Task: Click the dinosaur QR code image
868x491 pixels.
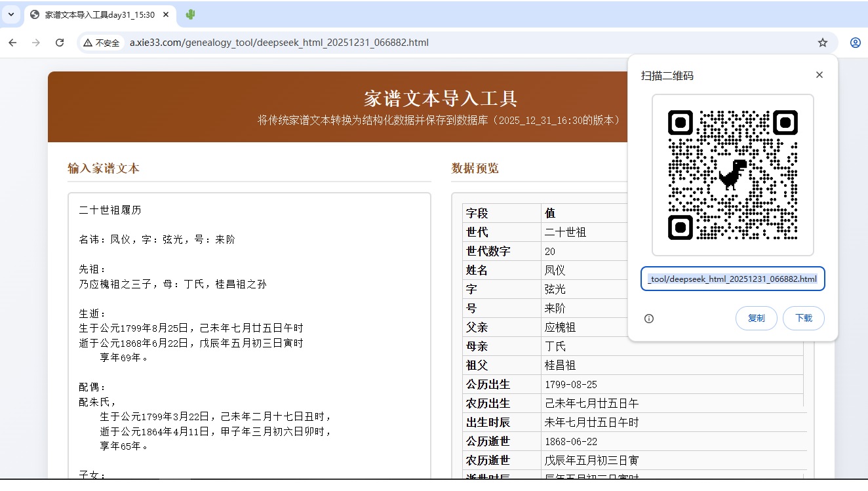Action: coord(732,175)
